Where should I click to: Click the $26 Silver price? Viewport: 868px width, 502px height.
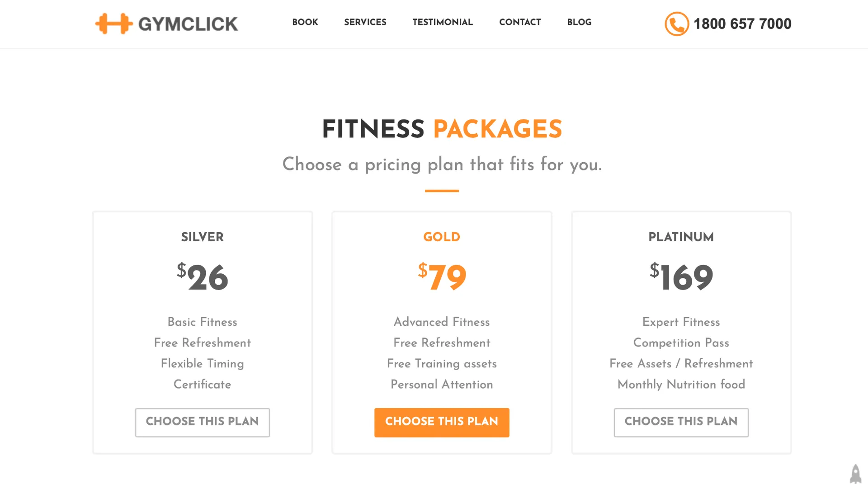click(x=202, y=277)
